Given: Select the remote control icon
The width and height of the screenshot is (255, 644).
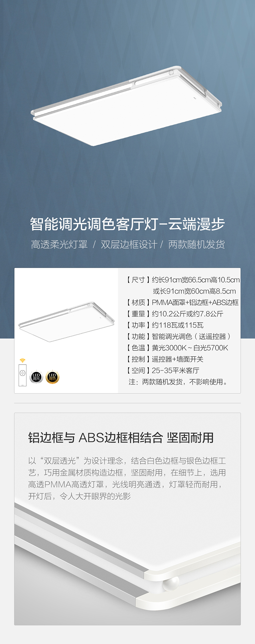Looking at the screenshot, I should point(22,375).
